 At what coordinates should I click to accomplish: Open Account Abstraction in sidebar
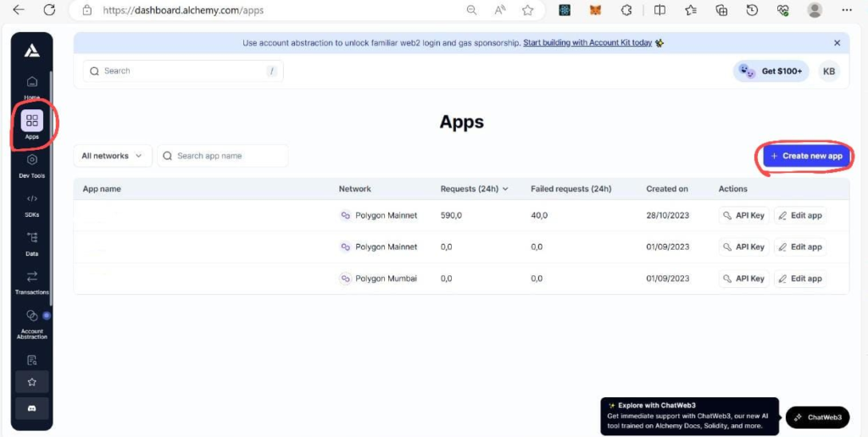(32, 324)
